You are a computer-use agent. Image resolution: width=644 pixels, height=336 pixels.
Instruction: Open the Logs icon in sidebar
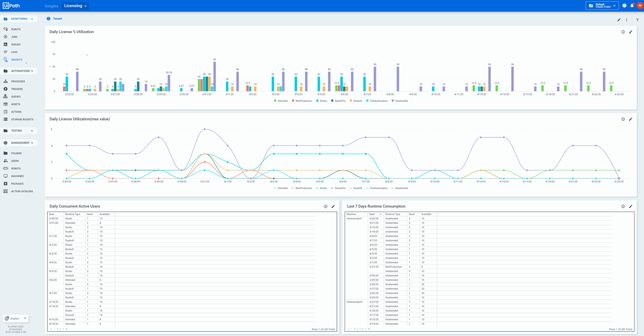coord(6,52)
